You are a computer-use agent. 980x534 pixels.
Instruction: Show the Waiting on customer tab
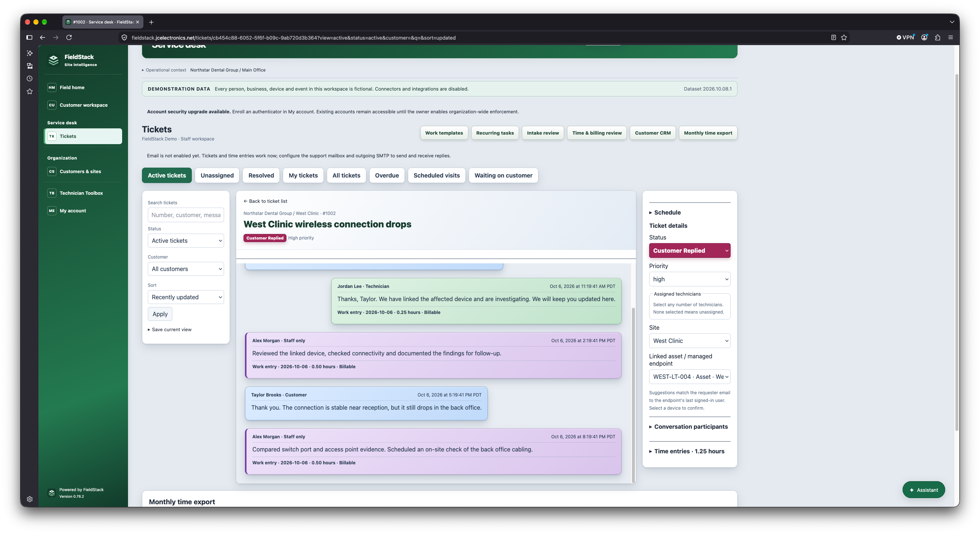click(503, 175)
